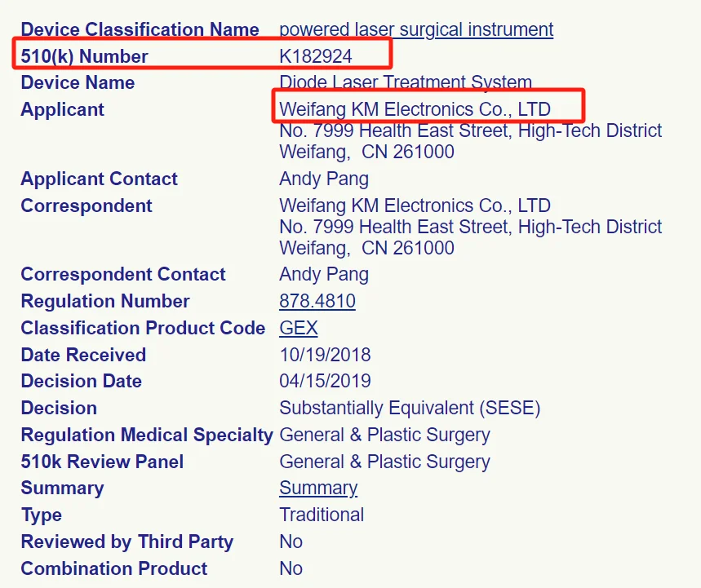Click the 510(k) Number field label
This screenshot has width=701, height=588.
[85, 56]
